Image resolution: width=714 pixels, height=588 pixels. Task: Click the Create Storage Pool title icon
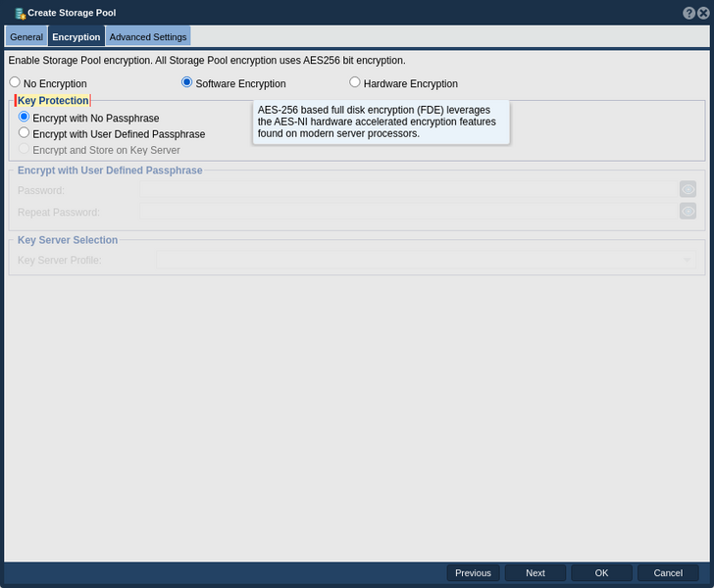pyautogui.click(x=20, y=13)
